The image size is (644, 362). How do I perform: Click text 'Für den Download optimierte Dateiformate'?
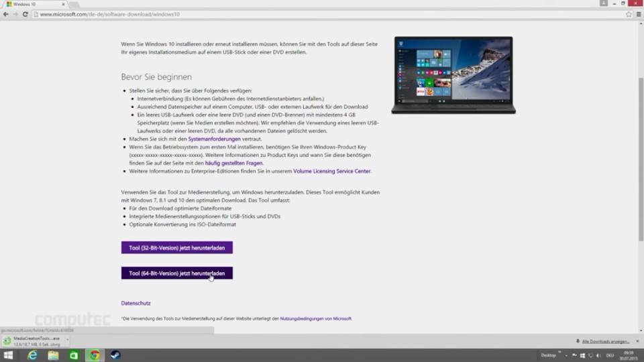[180, 208]
